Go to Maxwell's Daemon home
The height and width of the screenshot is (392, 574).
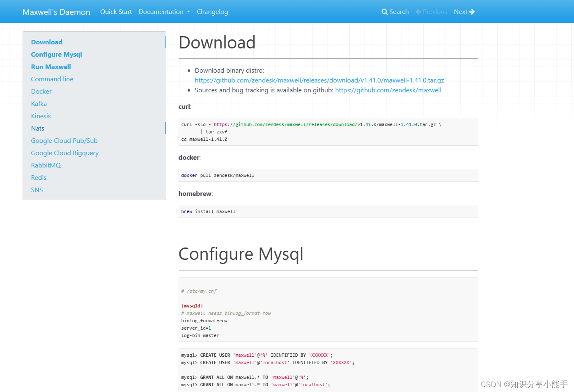(x=56, y=12)
